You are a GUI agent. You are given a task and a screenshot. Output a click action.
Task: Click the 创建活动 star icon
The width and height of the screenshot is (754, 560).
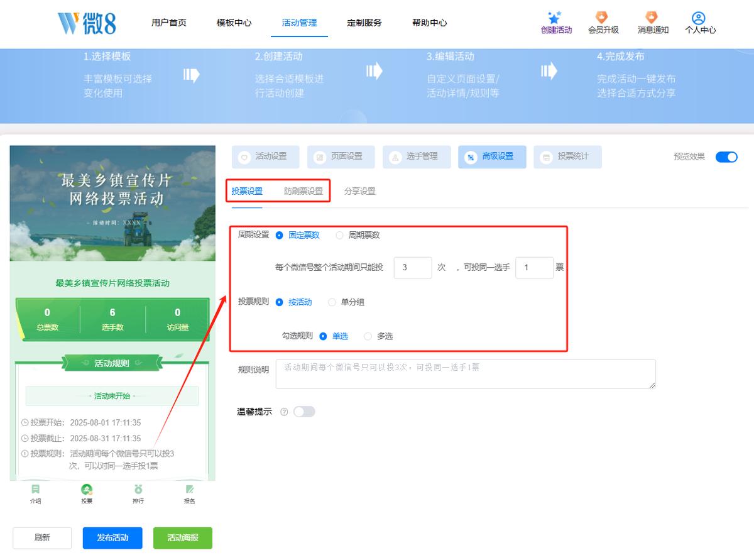pos(554,17)
